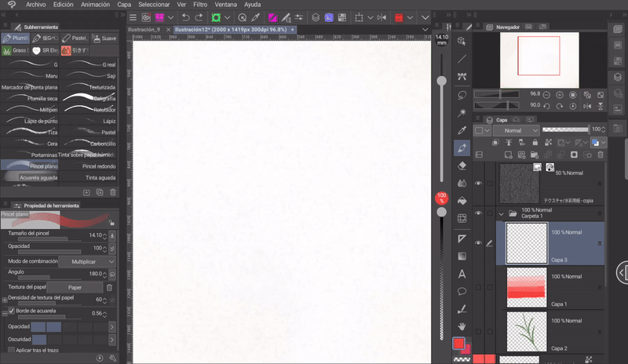Delete the paper texture with trash icon

point(110,287)
